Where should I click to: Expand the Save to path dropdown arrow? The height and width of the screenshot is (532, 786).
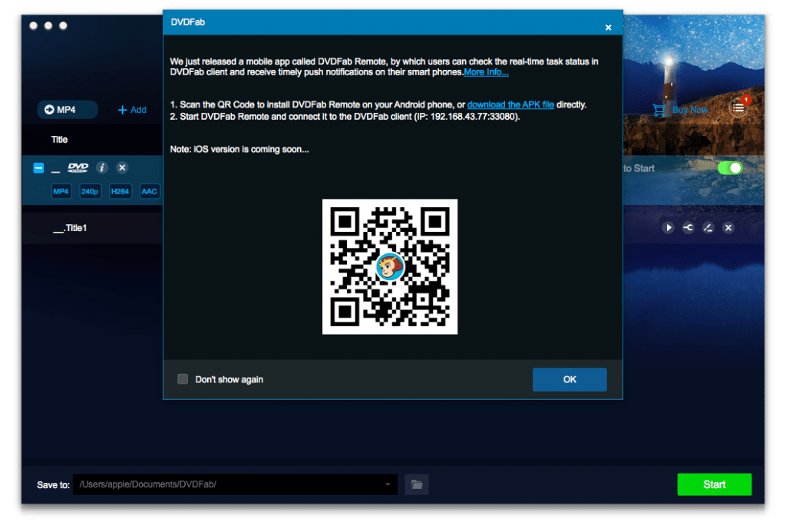[x=388, y=484]
